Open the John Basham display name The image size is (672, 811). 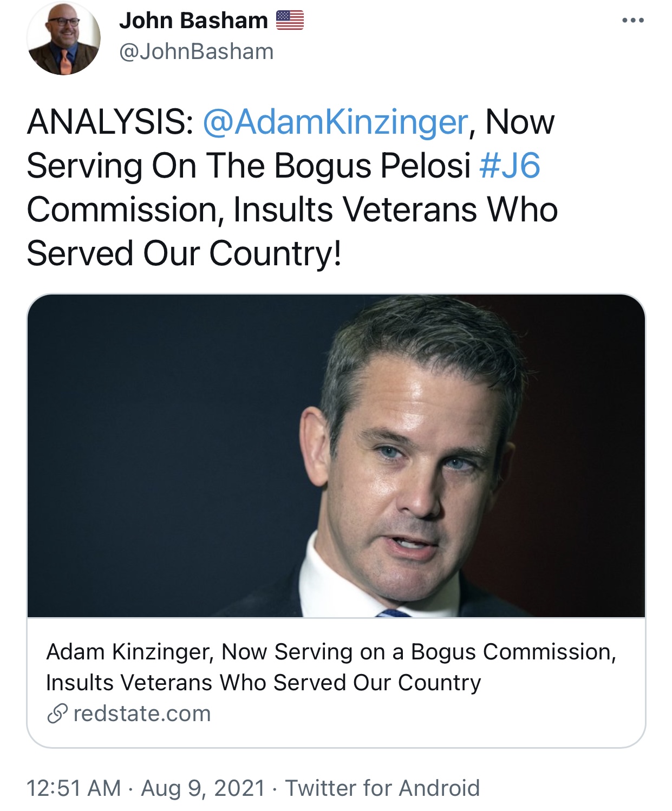pyautogui.click(x=193, y=21)
